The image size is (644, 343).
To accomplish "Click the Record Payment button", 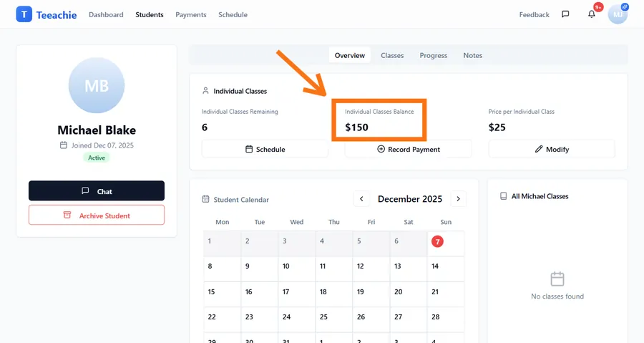I will 408,149.
